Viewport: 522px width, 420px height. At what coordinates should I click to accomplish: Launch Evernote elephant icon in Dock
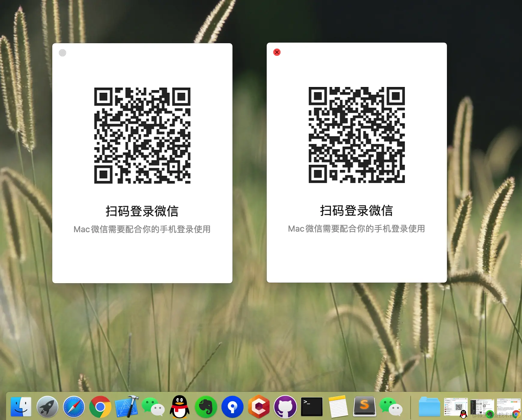tap(206, 407)
